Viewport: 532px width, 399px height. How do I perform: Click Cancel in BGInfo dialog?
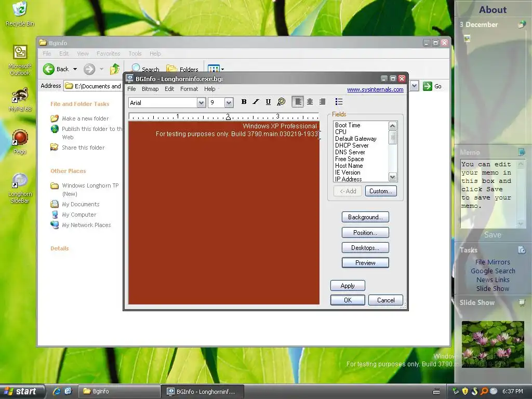[386, 300]
